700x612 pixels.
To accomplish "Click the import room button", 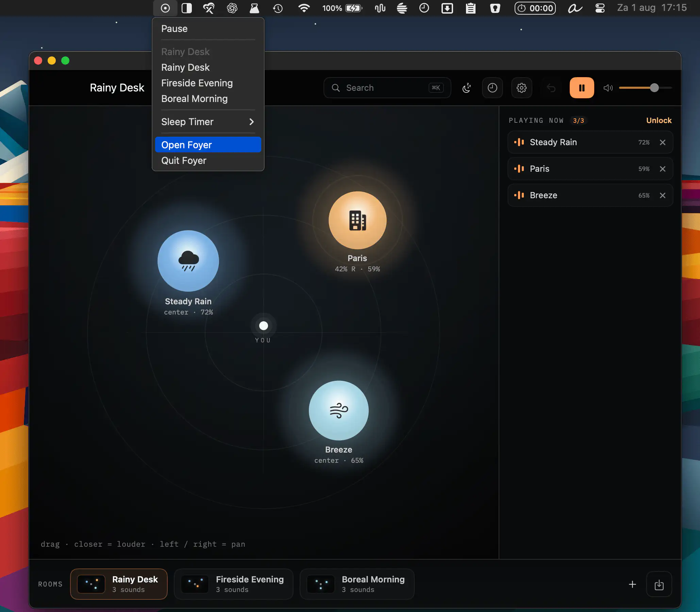I will point(659,584).
